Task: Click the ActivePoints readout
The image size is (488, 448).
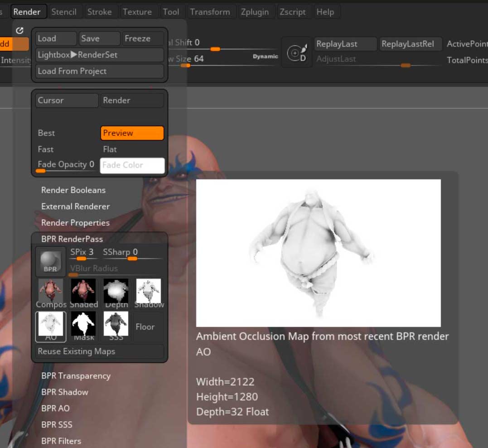Action: coord(467,44)
